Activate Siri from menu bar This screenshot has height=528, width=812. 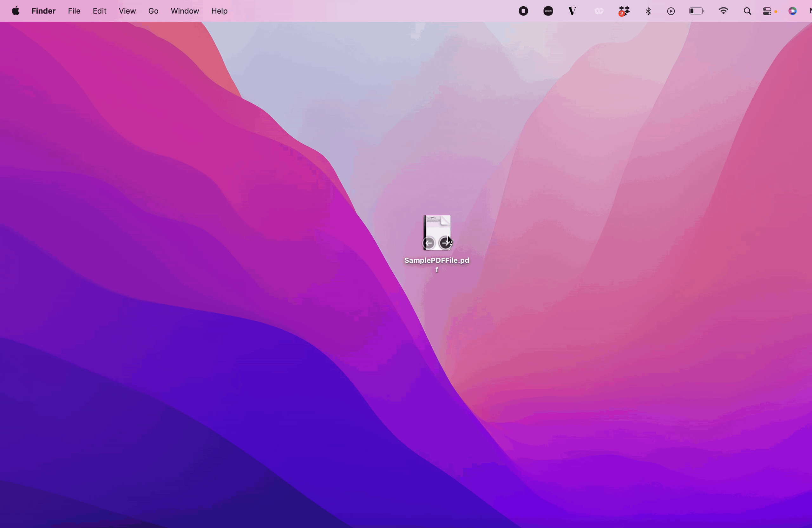point(792,11)
